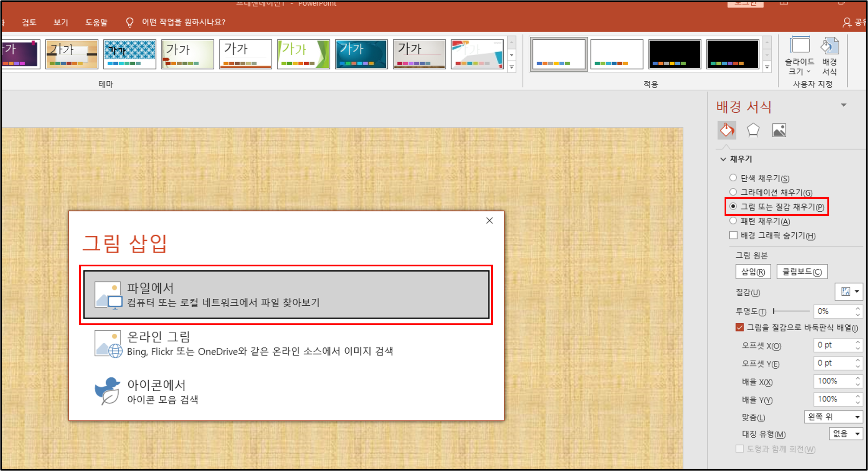
Task: Click the 클립보드(C) clipboard button
Action: (x=801, y=272)
